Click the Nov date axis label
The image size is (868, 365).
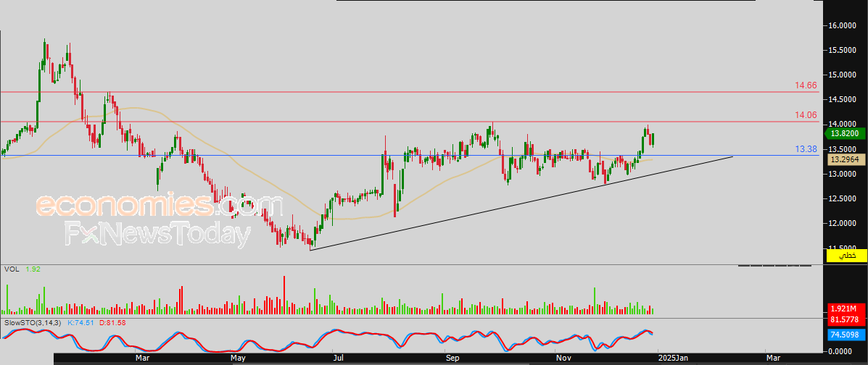point(563,358)
